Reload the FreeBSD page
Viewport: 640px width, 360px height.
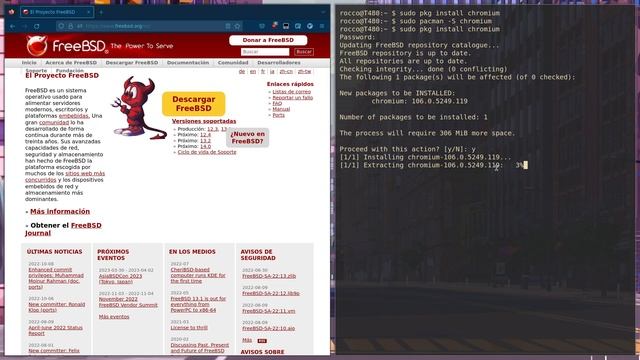37,26
